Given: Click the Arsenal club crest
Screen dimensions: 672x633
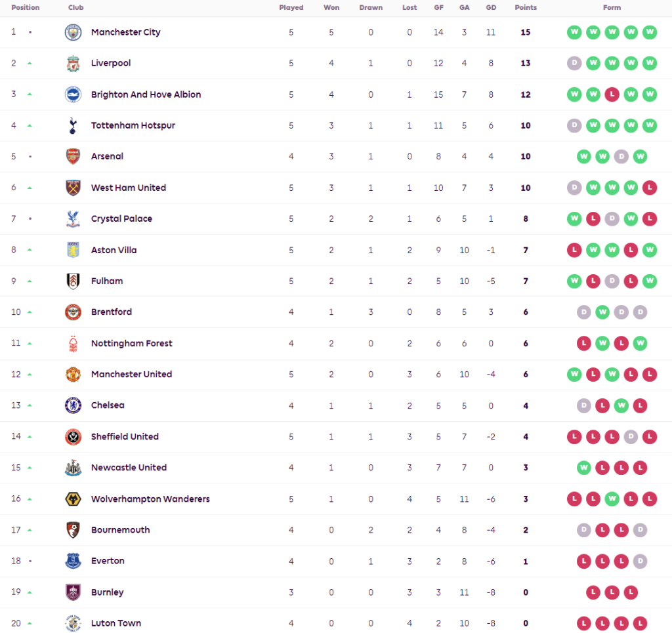Looking at the screenshot, I should [x=73, y=157].
